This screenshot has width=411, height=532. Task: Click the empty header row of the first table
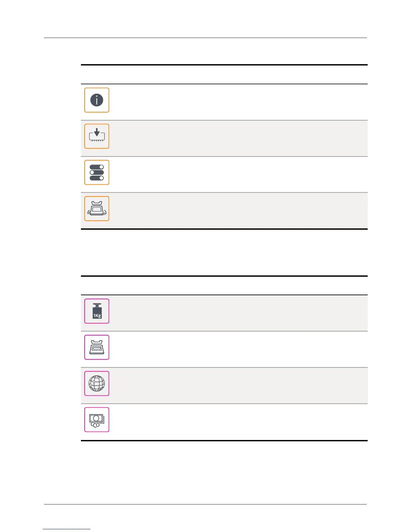(224, 75)
